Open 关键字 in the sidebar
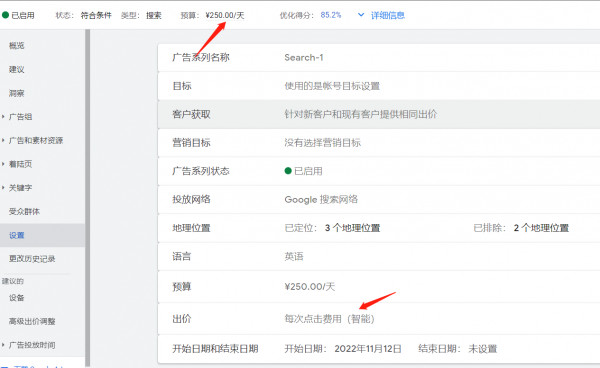The width and height of the screenshot is (600, 368). click(20, 187)
